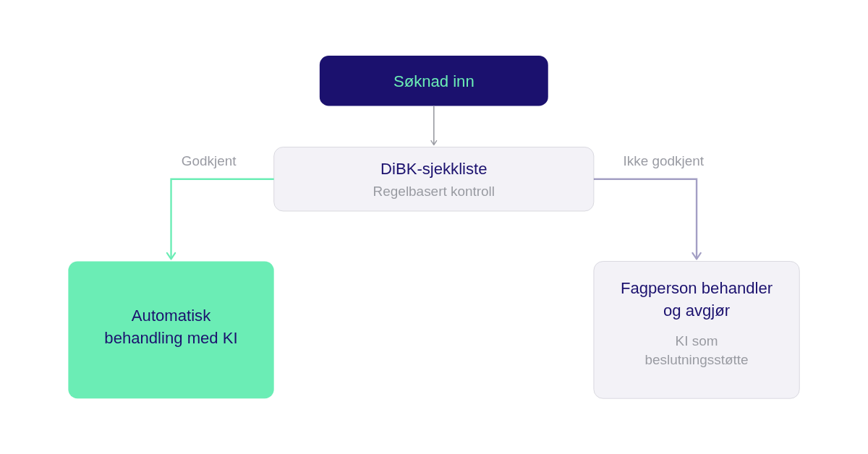Click the green vertical connector line segment

pos(171,217)
